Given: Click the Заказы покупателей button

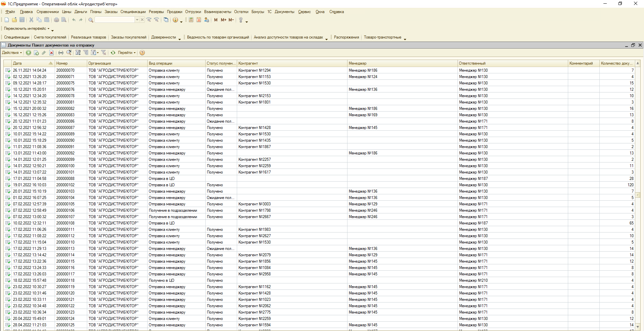Looking at the screenshot, I should [x=128, y=37].
